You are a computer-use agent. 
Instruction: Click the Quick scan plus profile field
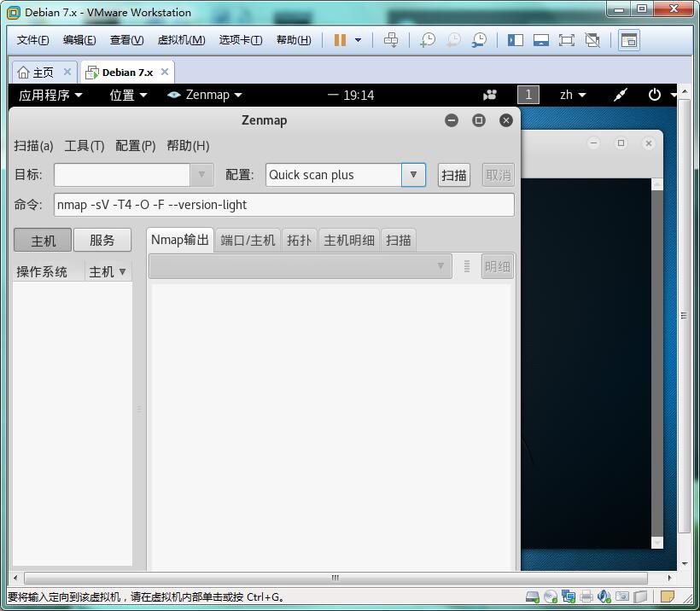[334, 175]
